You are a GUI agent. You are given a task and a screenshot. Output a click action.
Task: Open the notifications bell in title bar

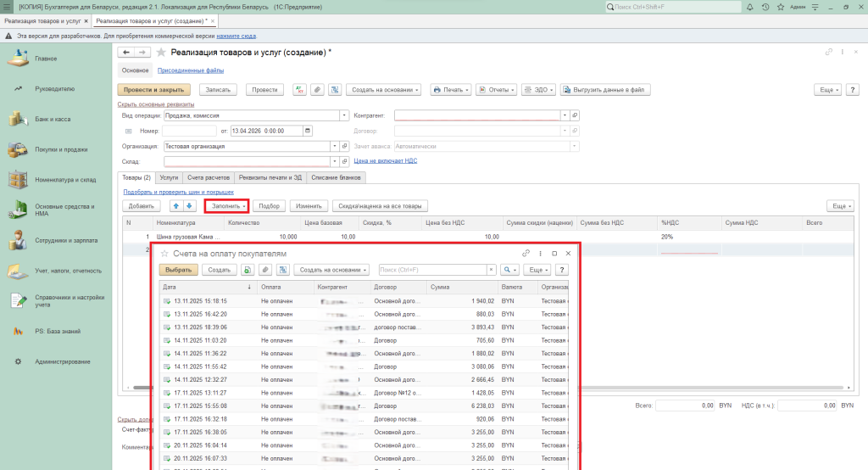click(752, 7)
